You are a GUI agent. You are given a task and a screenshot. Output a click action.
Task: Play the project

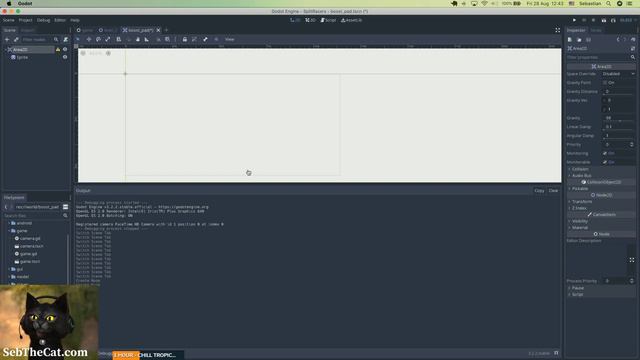point(574,20)
